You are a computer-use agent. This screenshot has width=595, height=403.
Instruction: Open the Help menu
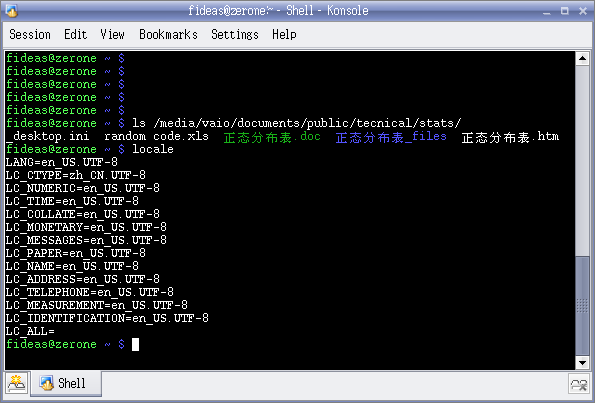(x=284, y=35)
